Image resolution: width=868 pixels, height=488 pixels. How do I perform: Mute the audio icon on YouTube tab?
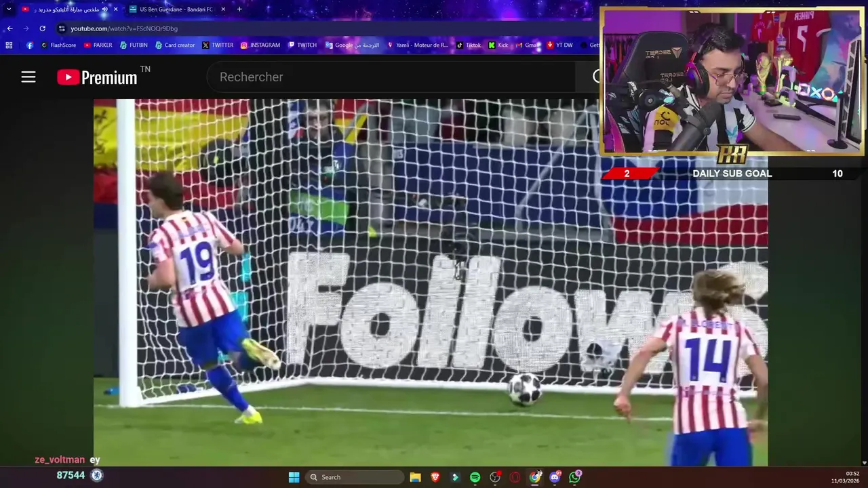(104, 9)
